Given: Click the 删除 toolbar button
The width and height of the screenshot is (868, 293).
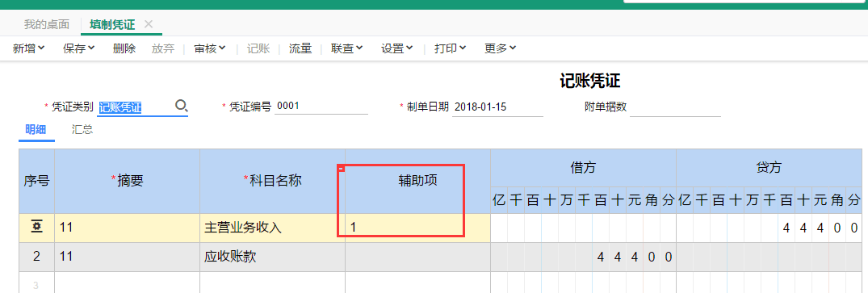Looking at the screenshot, I should 124,48.
